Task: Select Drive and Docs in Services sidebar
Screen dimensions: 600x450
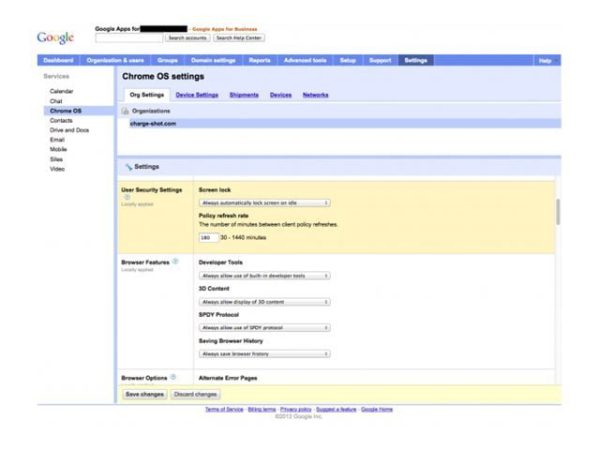Action: click(68, 129)
